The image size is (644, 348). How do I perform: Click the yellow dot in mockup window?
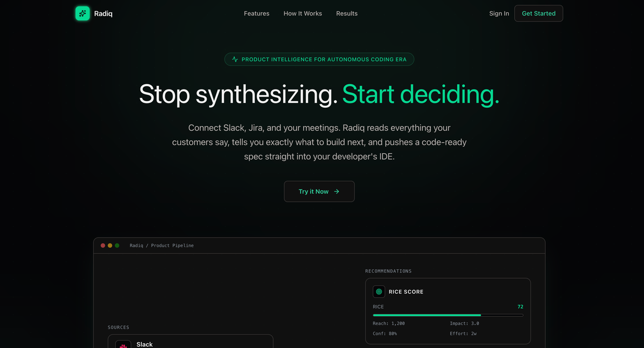pyautogui.click(x=110, y=246)
